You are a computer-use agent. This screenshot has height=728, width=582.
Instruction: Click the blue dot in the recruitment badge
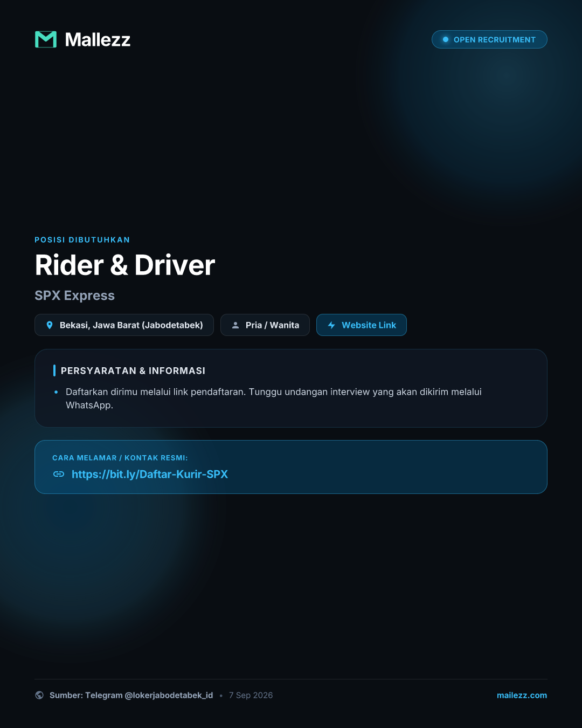(446, 39)
